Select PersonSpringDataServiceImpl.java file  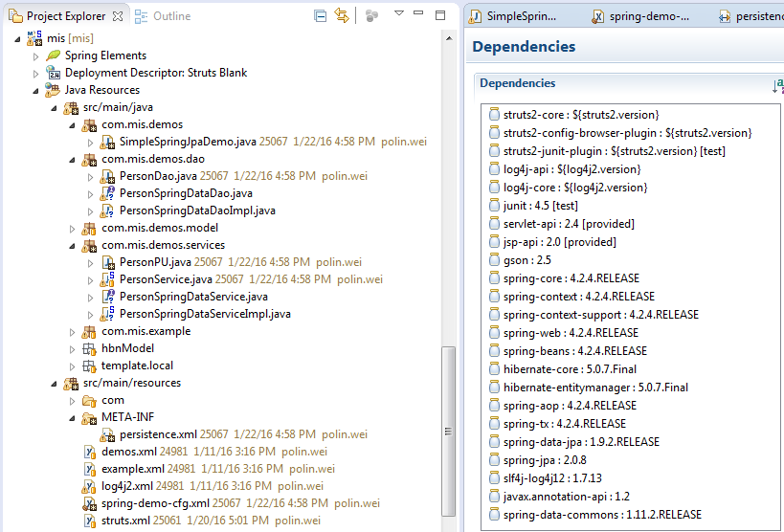(x=205, y=314)
